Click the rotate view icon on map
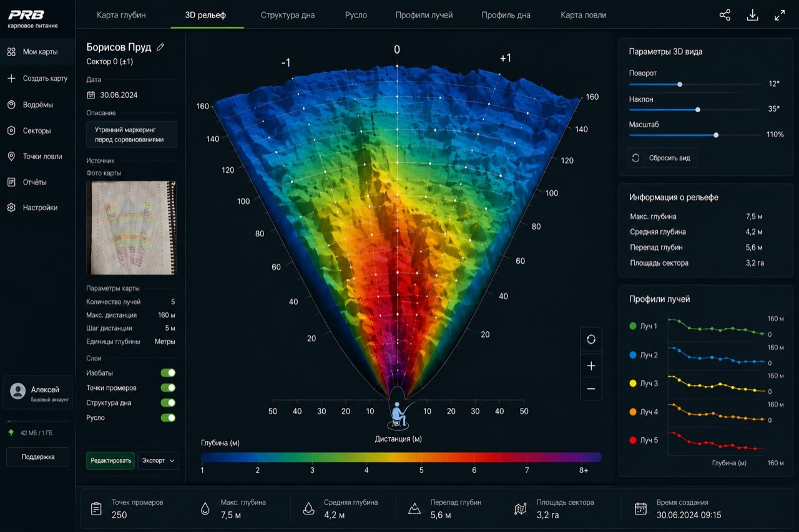 591,339
